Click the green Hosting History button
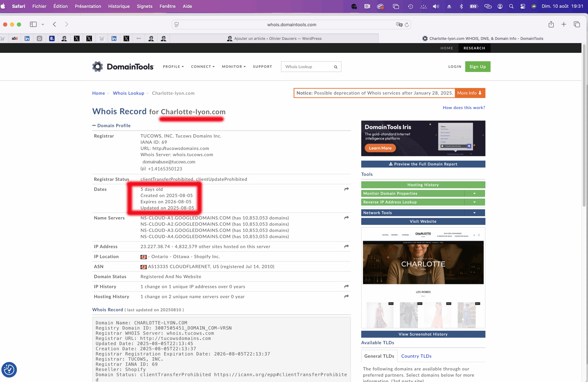The image size is (588, 382). tap(423, 185)
